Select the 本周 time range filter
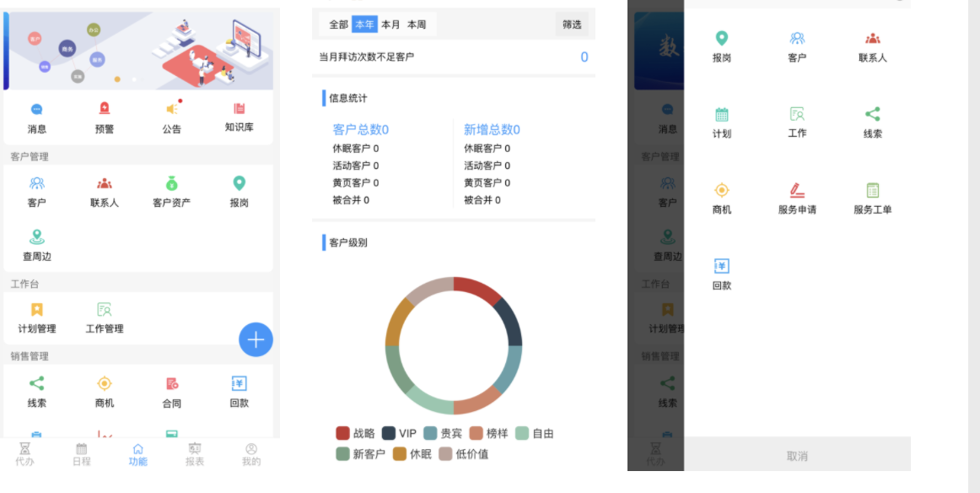The image size is (980, 493). [x=417, y=24]
